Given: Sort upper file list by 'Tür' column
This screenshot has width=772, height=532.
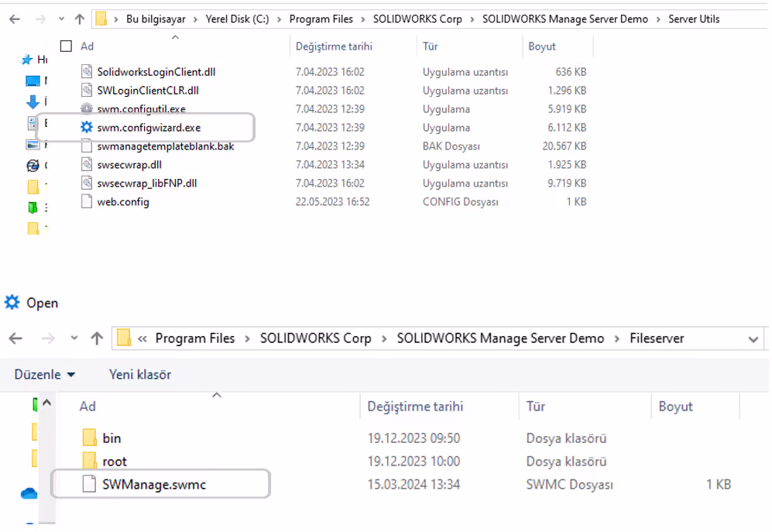Looking at the screenshot, I should tap(430, 46).
